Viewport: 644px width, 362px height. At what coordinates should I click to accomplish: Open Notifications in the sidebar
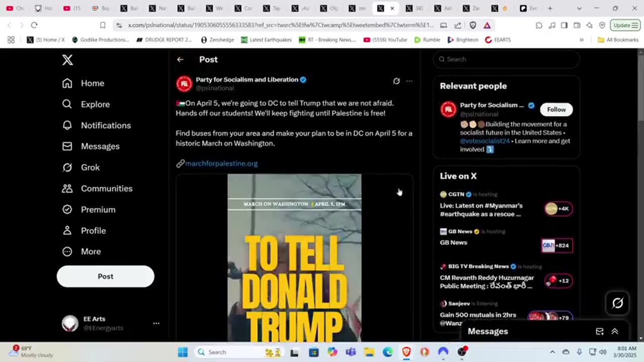pos(96,126)
